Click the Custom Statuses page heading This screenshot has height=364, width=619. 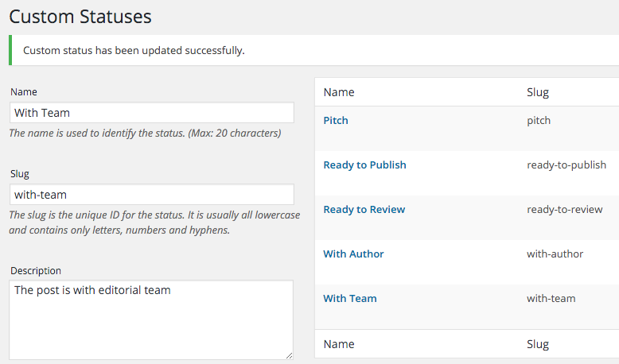pyautogui.click(x=80, y=17)
